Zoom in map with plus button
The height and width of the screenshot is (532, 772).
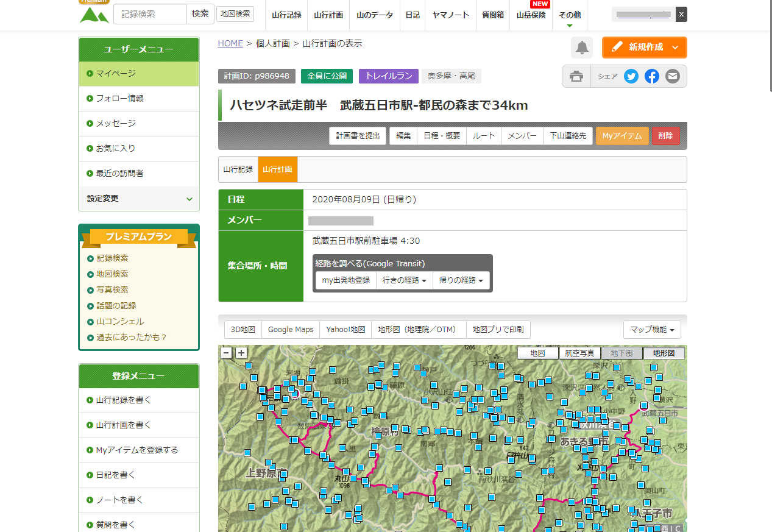[241, 353]
